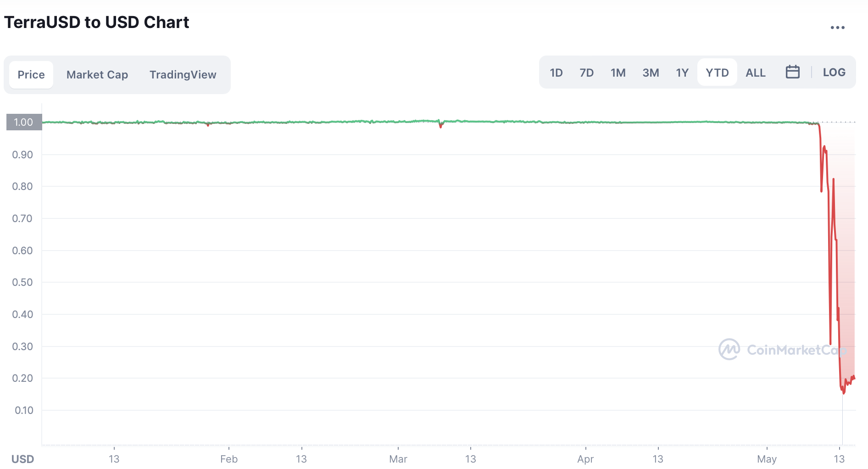Open the calendar date range picker
The height and width of the screenshot is (469, 868).
click(x=792, y=72)
